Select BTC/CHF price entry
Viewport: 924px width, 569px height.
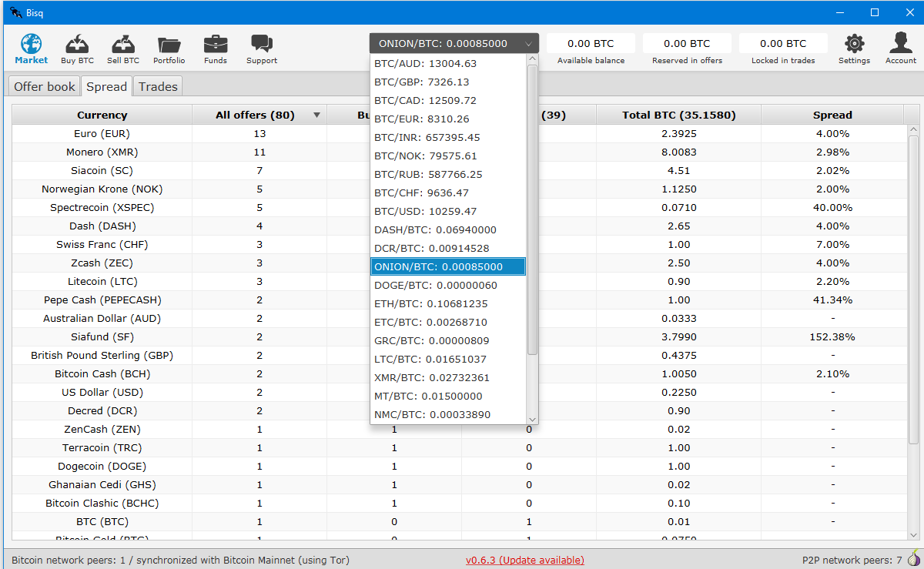tap(448, 192)
